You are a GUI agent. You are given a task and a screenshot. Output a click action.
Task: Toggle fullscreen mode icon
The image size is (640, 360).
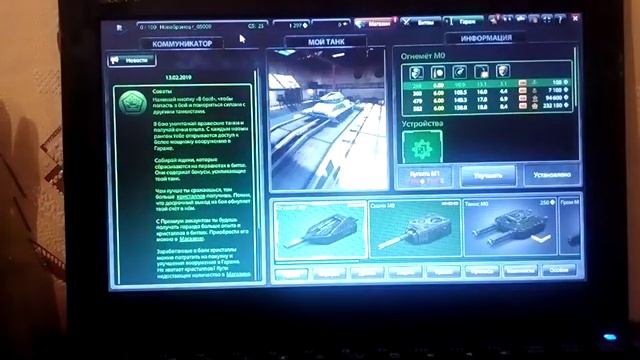tap(547, 18)
